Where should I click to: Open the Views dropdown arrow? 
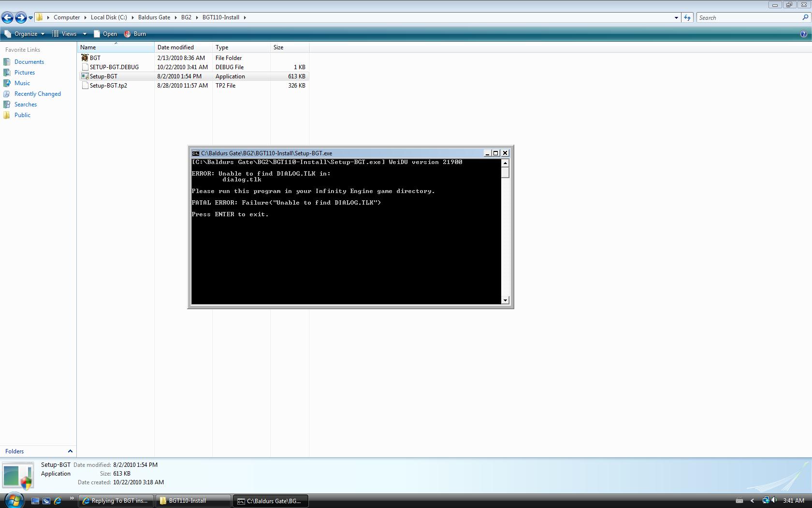84,34
